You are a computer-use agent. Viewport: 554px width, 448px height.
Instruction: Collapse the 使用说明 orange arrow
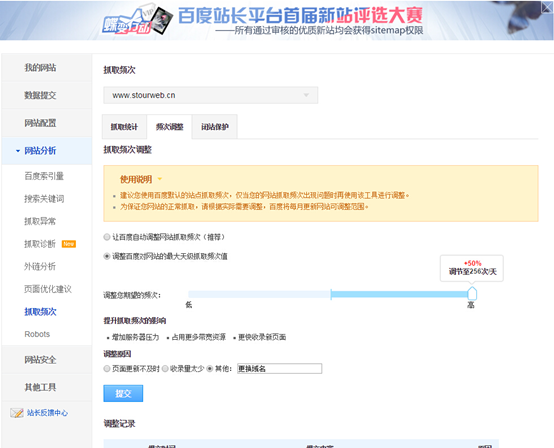point(160,179)
